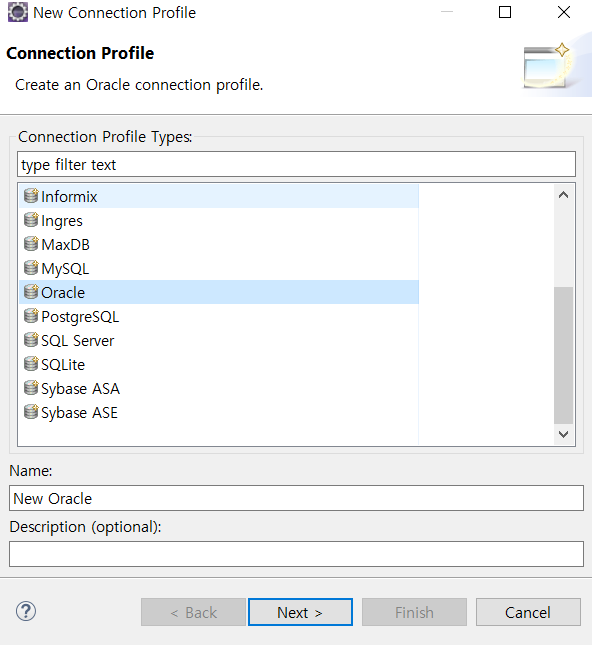Click the profile list scrollbar thumb

pos(564,355)
